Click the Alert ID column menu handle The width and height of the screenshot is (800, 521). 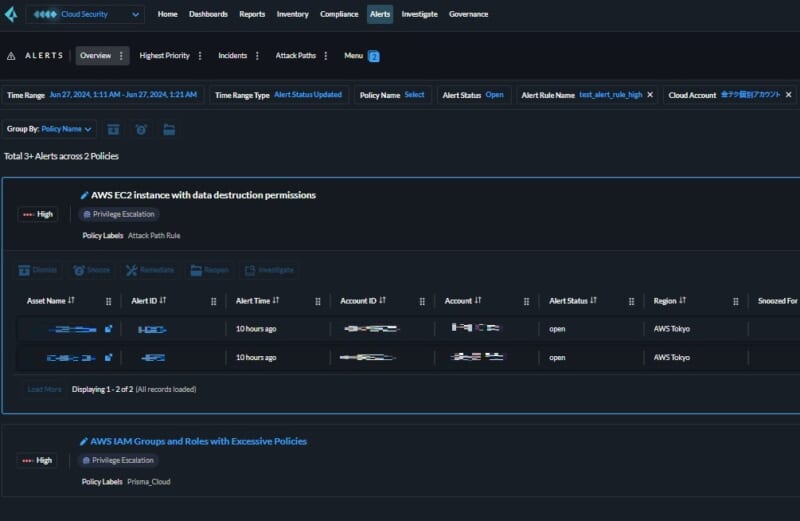pos(213,301)
